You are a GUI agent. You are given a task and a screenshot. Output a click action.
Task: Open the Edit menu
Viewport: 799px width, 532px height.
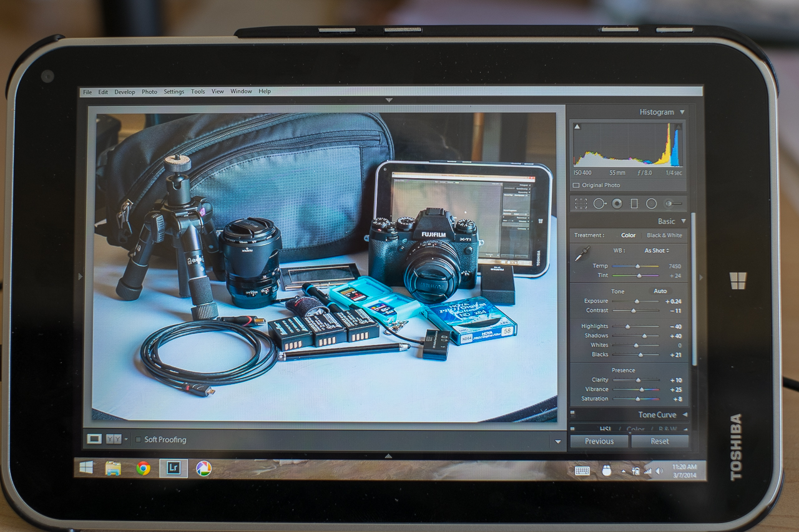point(103,92)
